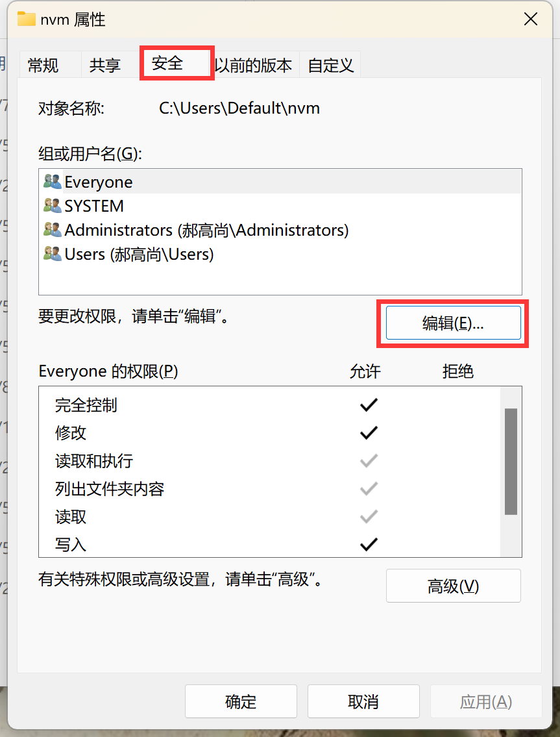The height and width of the screenshot is (737, 560).
Task: Click the SYSTEM account icon
Action: [52, 206]
